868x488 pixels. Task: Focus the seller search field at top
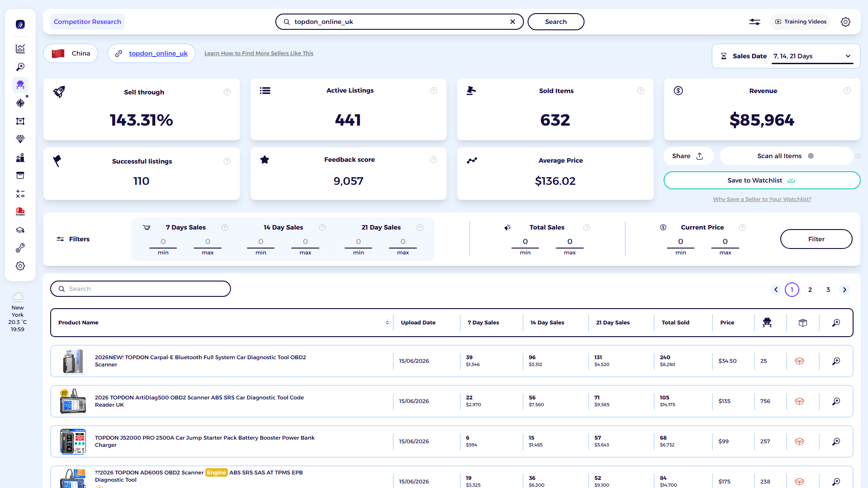[x=399, y=22]
